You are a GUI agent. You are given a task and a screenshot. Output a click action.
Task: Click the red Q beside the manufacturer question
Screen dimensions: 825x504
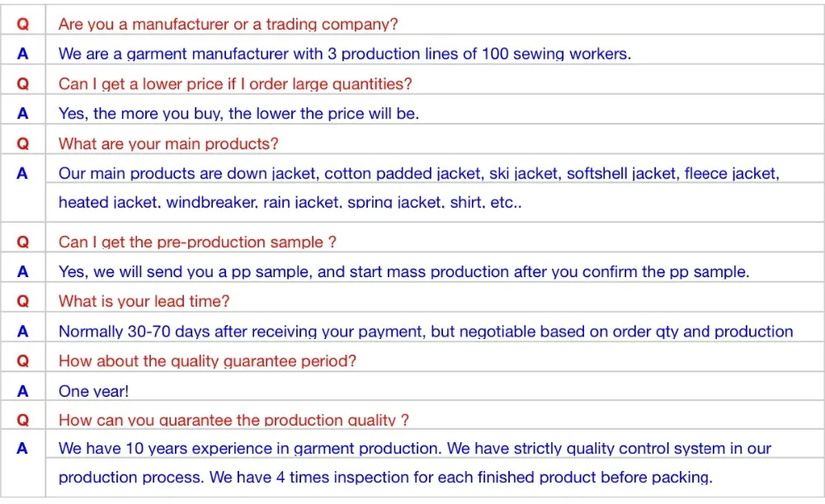22,24
